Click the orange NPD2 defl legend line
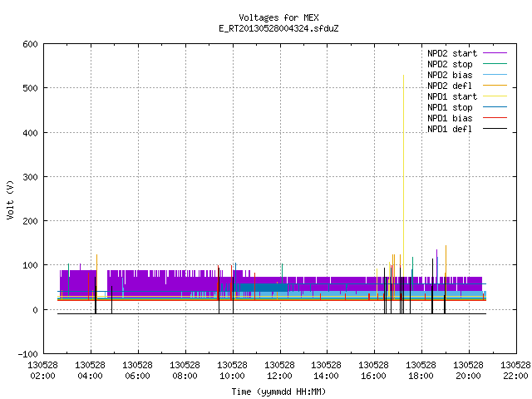Screen dimensions: 532x399 point(495,86)
